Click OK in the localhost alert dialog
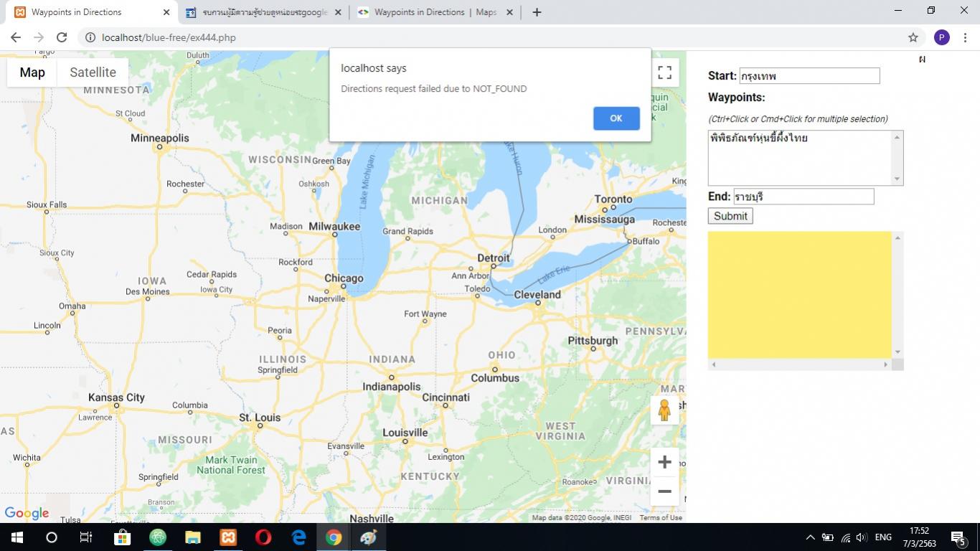 click(x=616, y=118)
